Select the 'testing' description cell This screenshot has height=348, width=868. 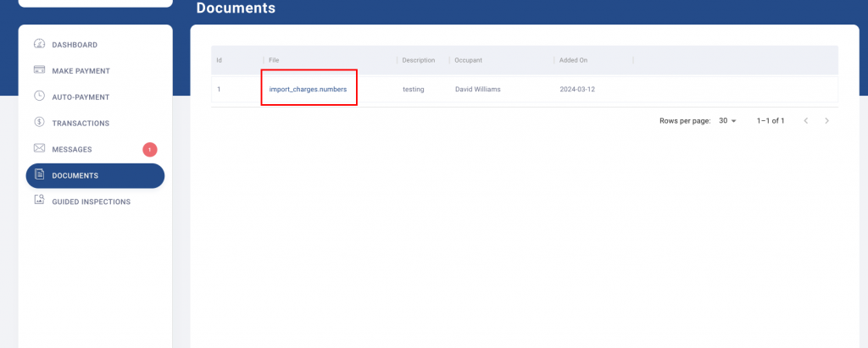pos(413,89)
